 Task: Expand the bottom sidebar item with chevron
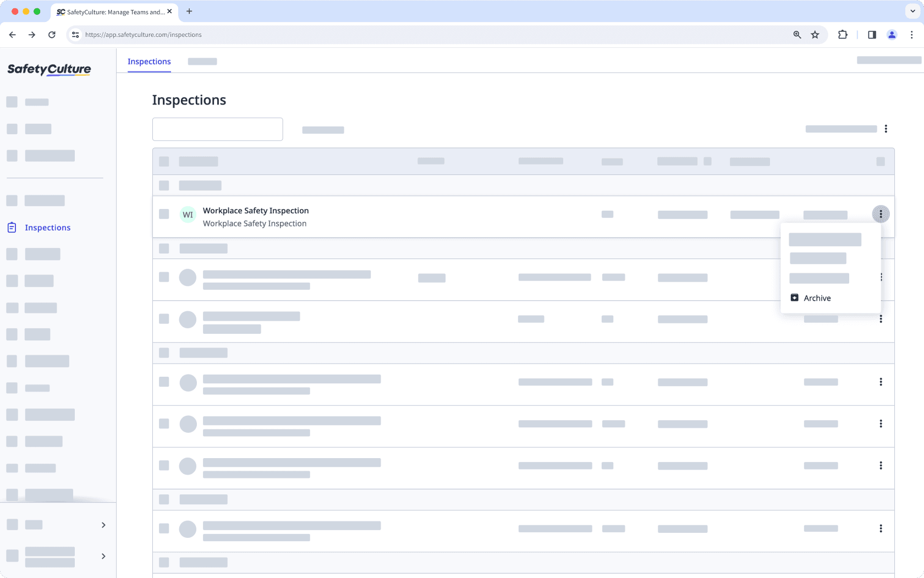(103, 557)
